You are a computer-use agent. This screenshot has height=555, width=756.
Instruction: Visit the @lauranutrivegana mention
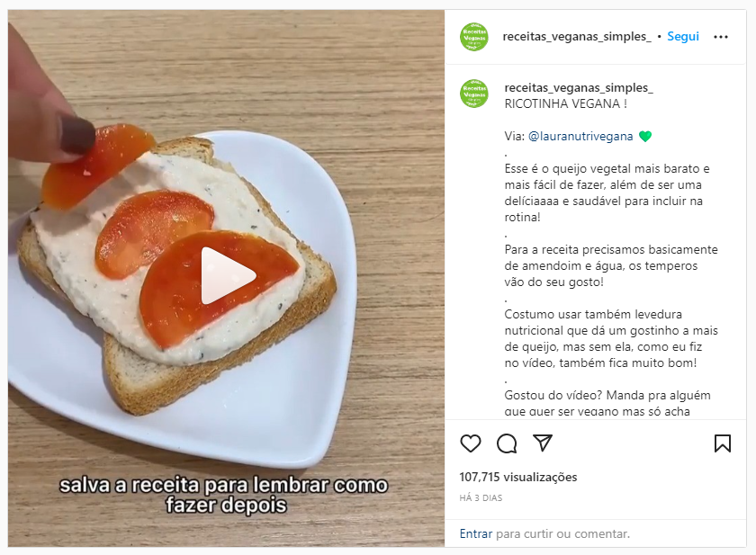[x=580, y=137]
